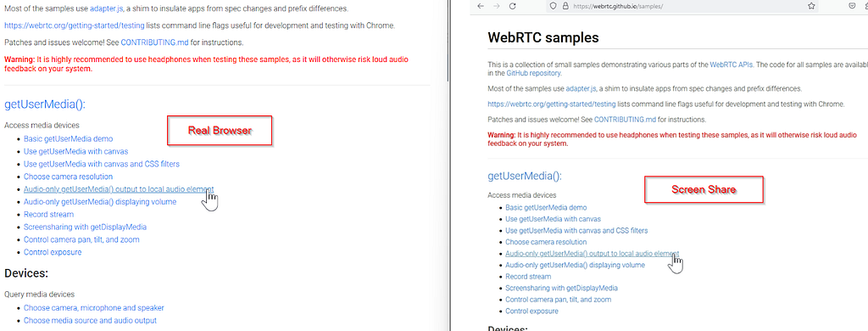Click 'Devices:' heading in the left window

26,272
